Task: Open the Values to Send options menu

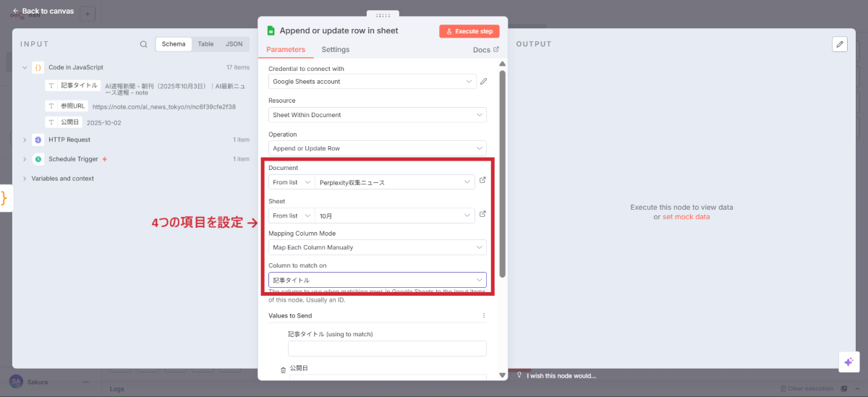Action: point(484,315)
